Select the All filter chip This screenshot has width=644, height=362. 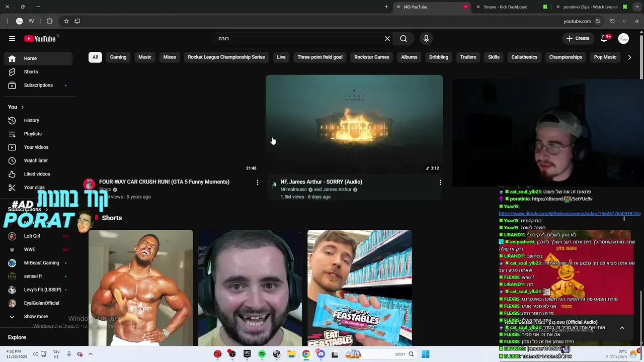tap(95, 57)
